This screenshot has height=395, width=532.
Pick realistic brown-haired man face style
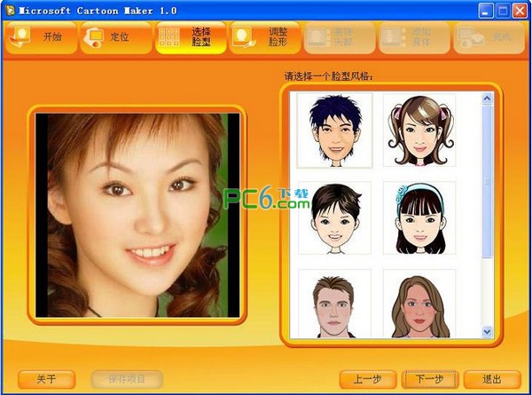(334, 304)
